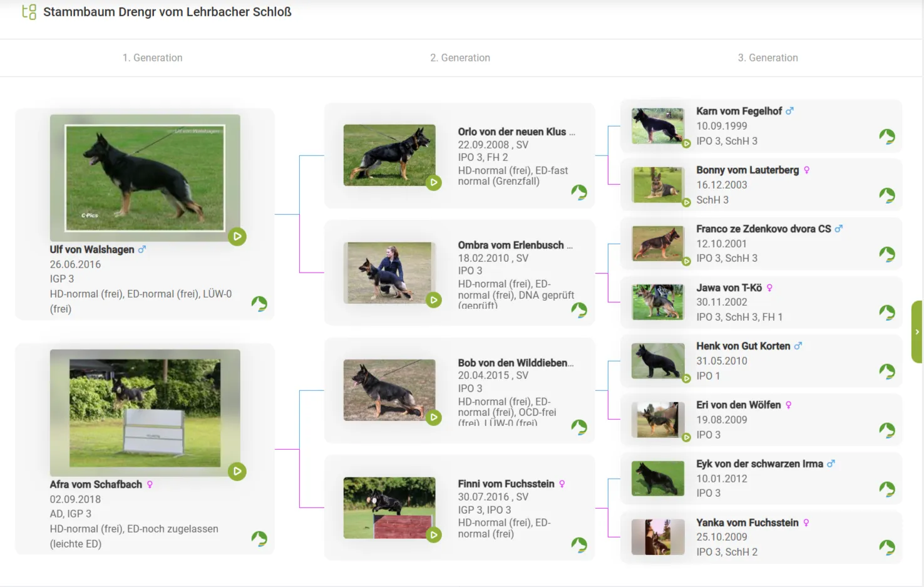Click Afra vom Schafbach jumping photo thumbnail
This screenshot has width=924, height=587.
145,413
